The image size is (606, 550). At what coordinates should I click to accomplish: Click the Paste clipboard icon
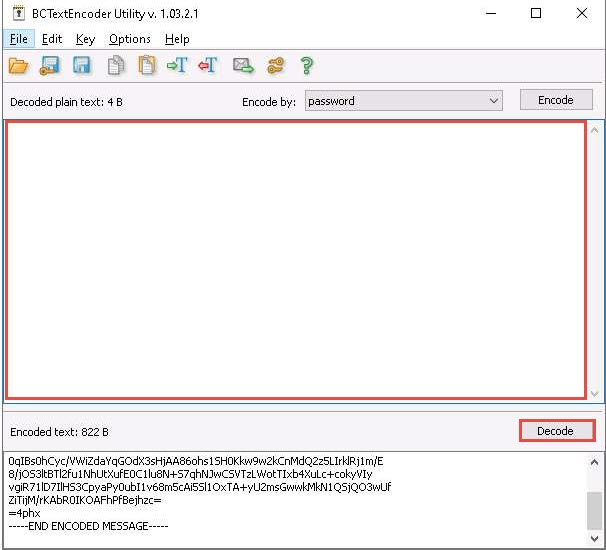tap(147, 66)
